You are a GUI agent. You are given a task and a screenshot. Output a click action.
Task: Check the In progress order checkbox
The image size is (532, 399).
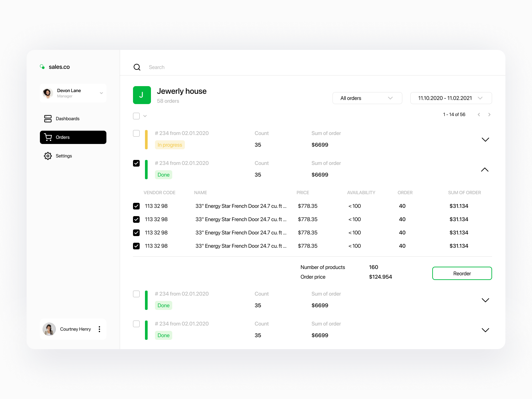pos(136,133)
